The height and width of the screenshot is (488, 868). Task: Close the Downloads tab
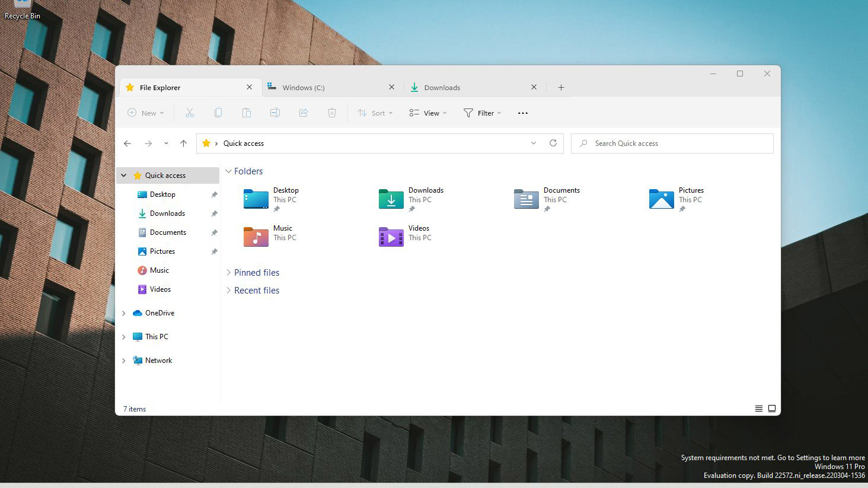[x=534, y=87]
